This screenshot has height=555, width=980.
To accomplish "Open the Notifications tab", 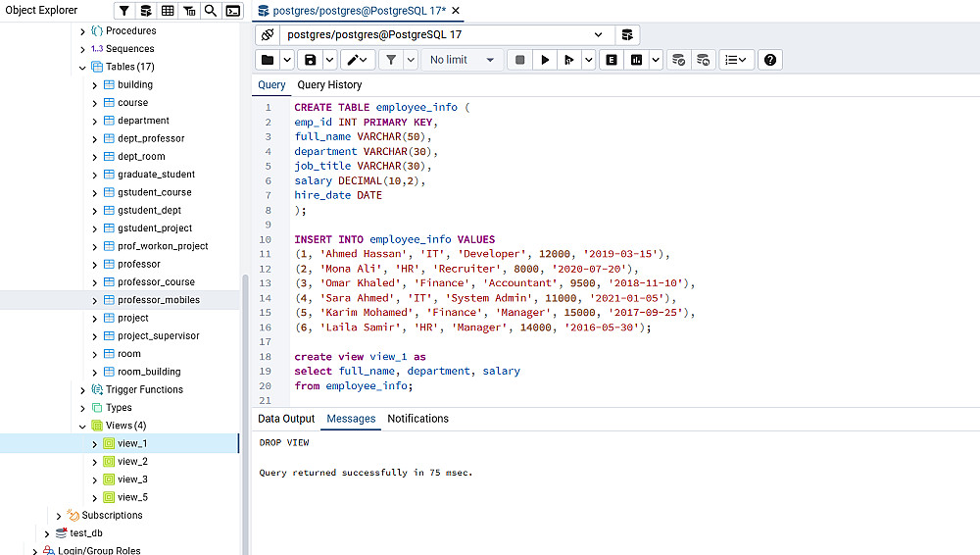I will 417,419.
